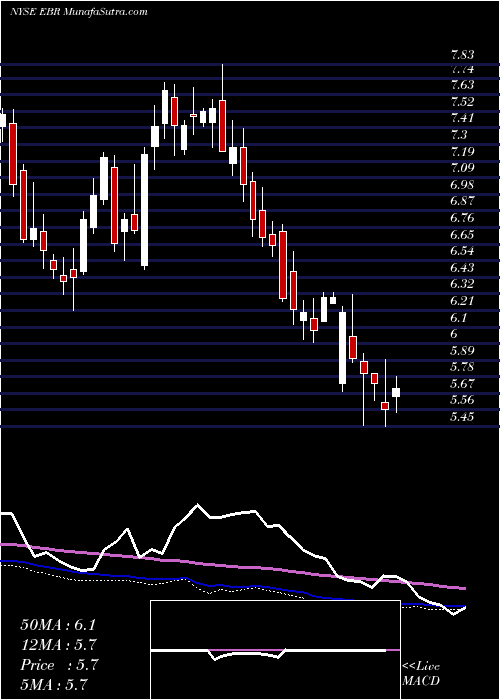Click the 6.32 price axis label
This screenshot has width=500, height=700.
[x=462, y=284]
